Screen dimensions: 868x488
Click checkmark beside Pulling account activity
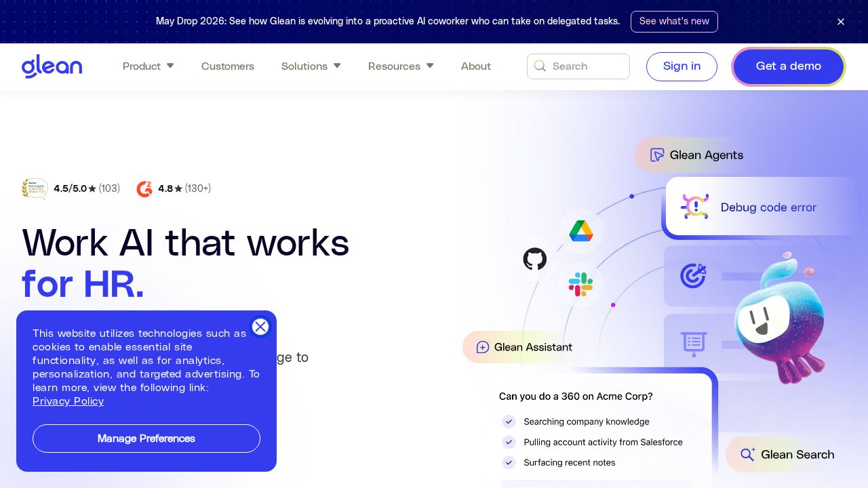pyautogui.click(x=509, y=442)
